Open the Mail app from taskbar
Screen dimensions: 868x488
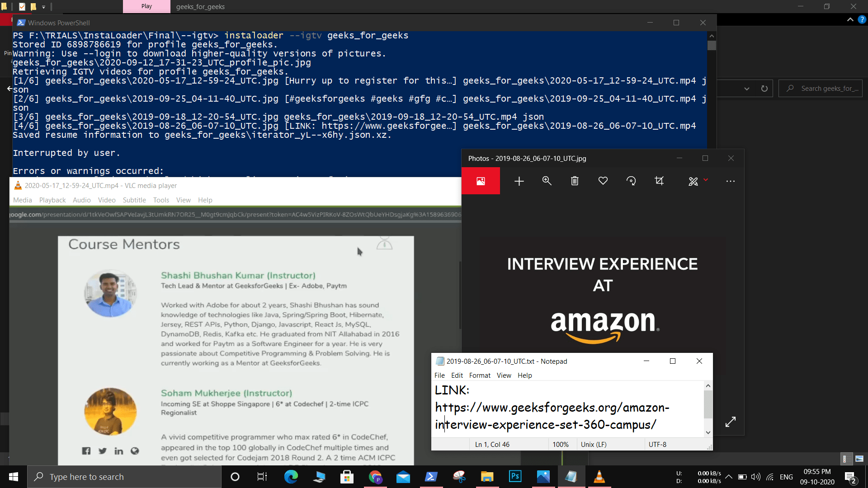pyautogui.click(x=403, y=476)
